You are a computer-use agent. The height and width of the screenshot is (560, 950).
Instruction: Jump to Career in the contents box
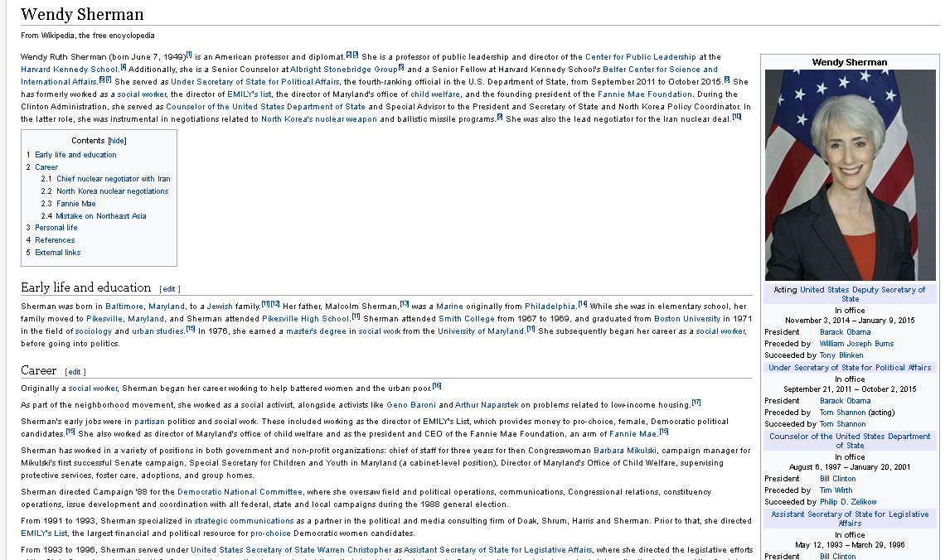(46, 167)
